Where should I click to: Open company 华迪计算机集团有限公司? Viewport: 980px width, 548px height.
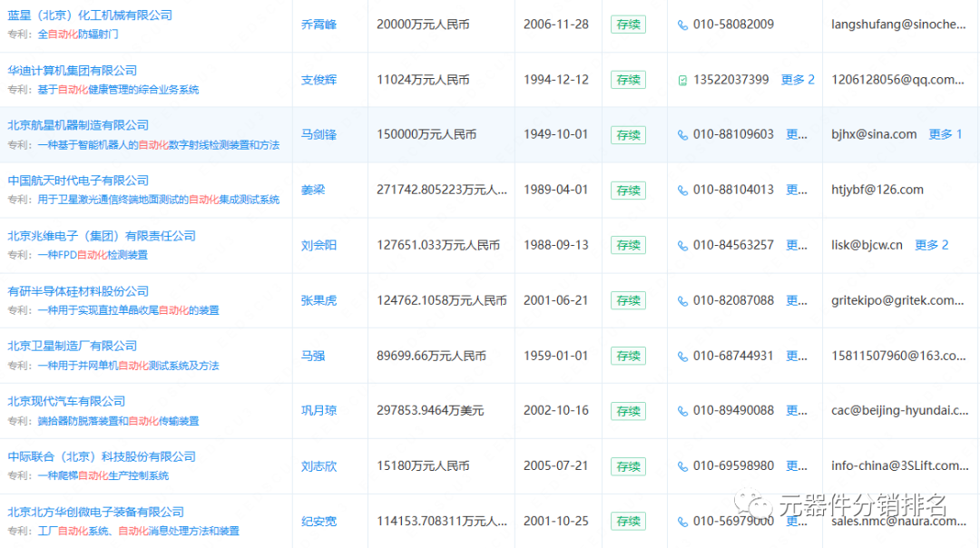coord(72,70)
